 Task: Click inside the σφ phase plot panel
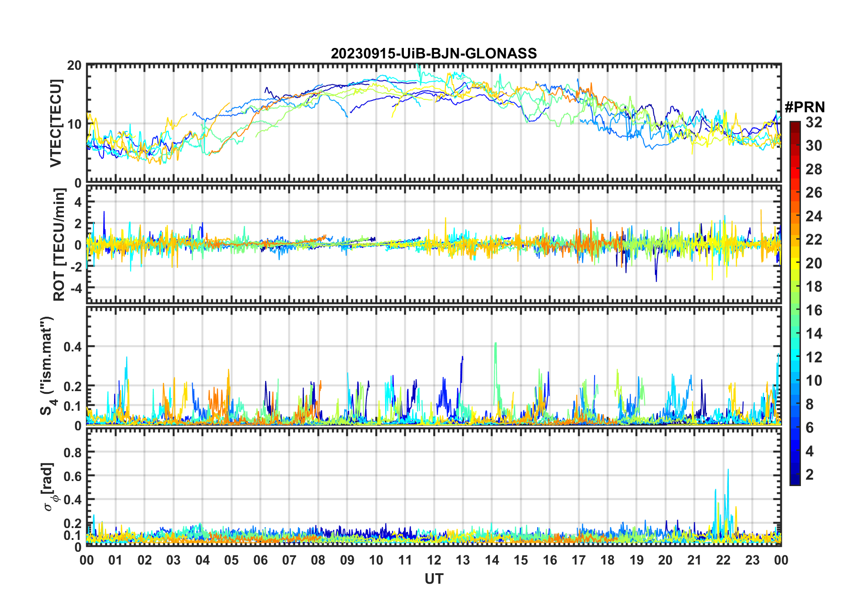[x=434, y=487]
